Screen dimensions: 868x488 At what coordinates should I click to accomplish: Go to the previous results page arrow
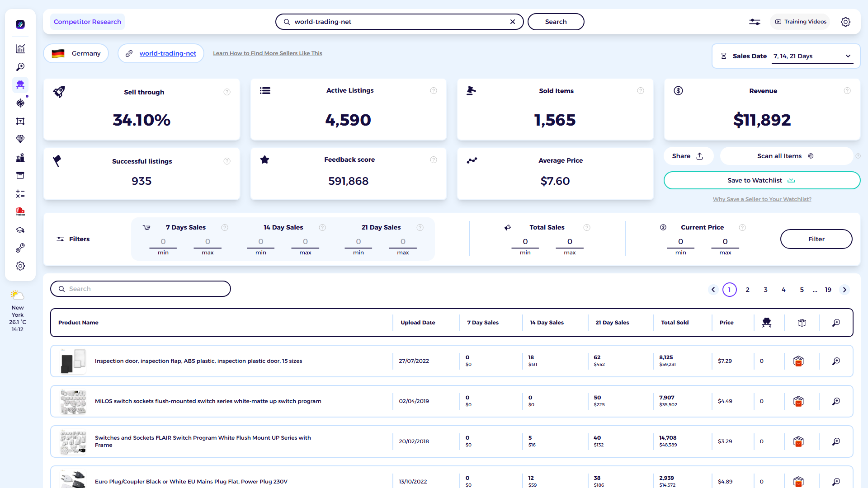tap(713, 290)
